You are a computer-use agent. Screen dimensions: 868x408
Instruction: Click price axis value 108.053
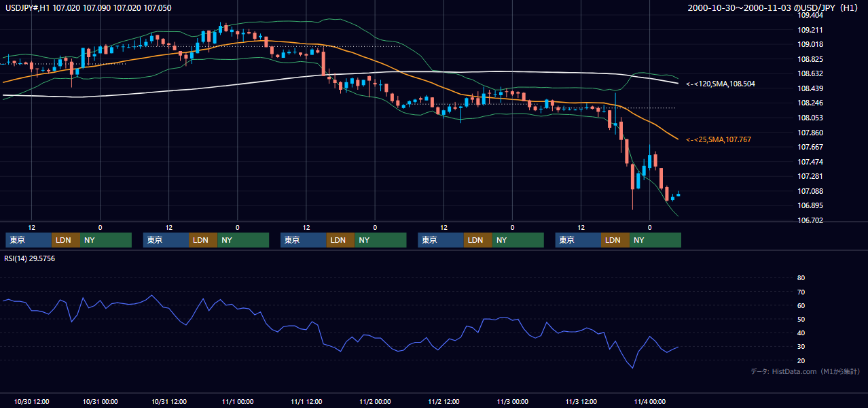(x=810, y=118)
